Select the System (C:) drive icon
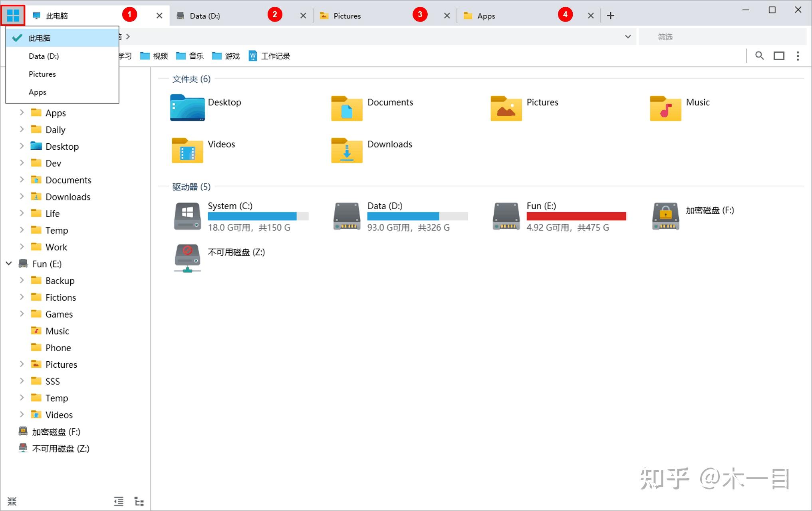This screenshot has height=511, width=812. (187, 216)
